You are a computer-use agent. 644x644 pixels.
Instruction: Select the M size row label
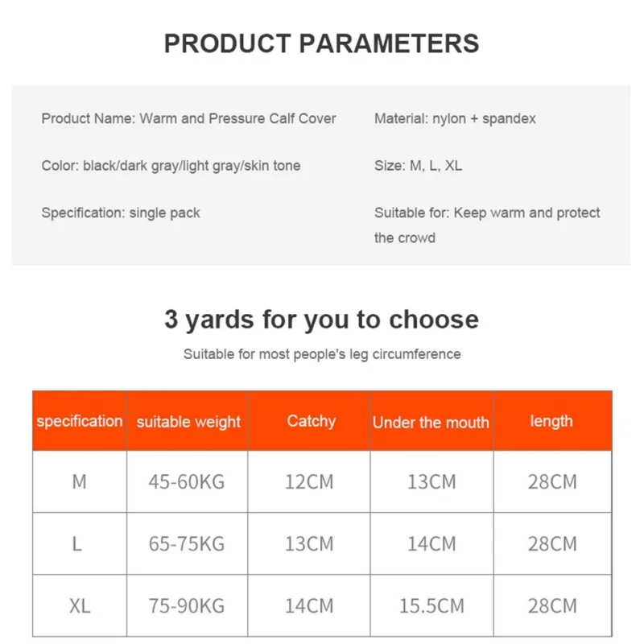tap(79, 482)
